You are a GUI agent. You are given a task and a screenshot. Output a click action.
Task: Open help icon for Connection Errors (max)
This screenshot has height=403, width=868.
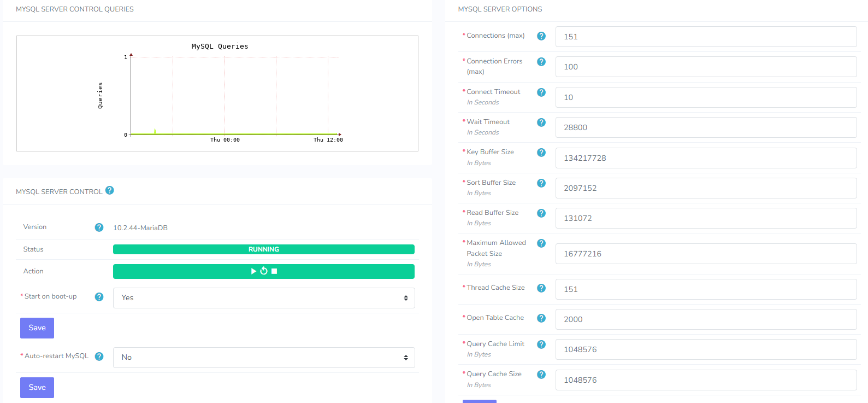(541, 62)
